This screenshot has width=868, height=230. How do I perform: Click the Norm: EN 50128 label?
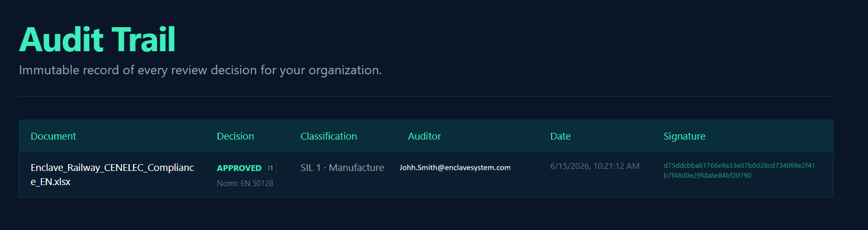coord(245,183)
